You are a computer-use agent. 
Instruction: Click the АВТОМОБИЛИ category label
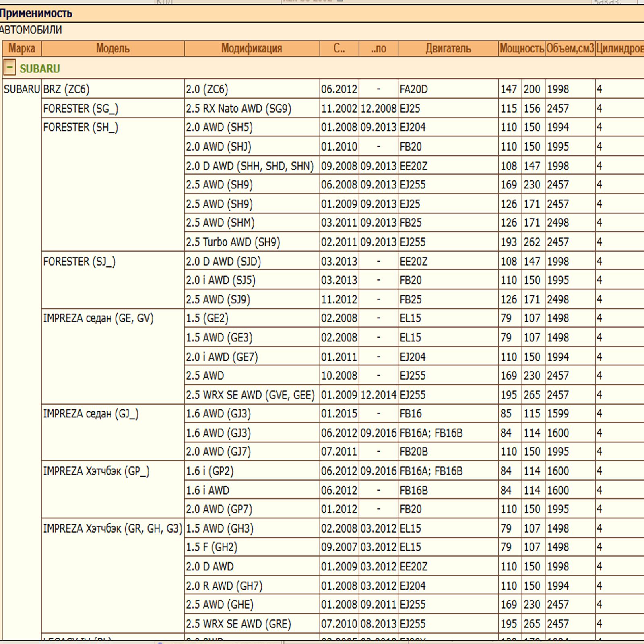[31, 30]
